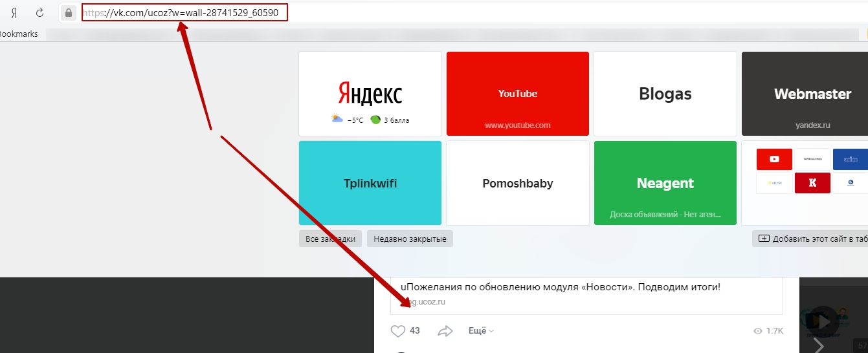868x353 pixels.
Task: Click the red K icon in folder tile
Action: point(812,184)
